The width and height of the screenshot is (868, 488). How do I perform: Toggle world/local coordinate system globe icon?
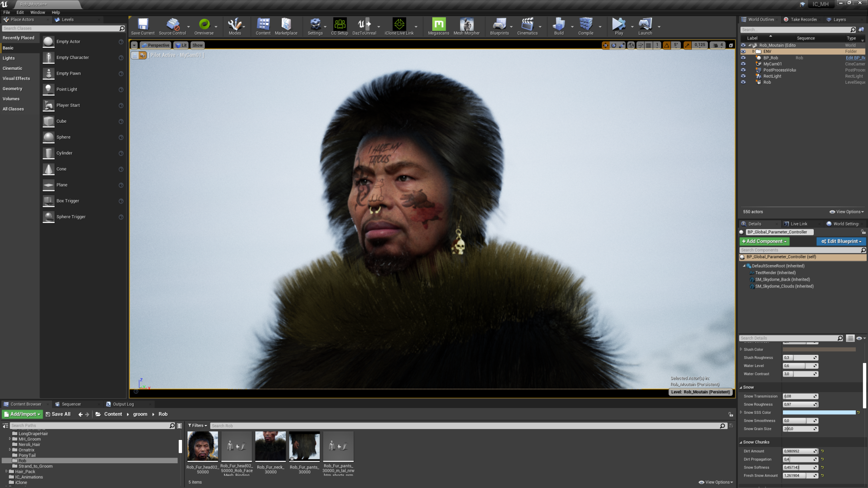pyautogui.click(x=631, y=45)
